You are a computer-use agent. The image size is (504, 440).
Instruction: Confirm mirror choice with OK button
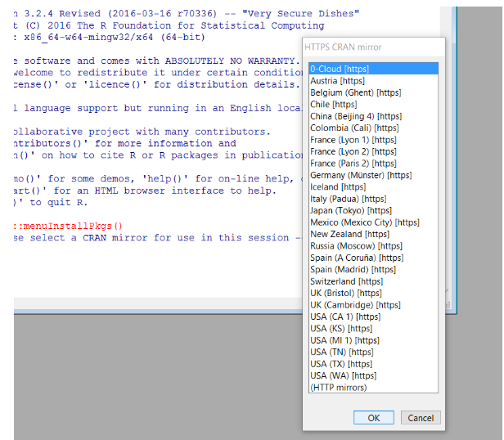(374, 417)
